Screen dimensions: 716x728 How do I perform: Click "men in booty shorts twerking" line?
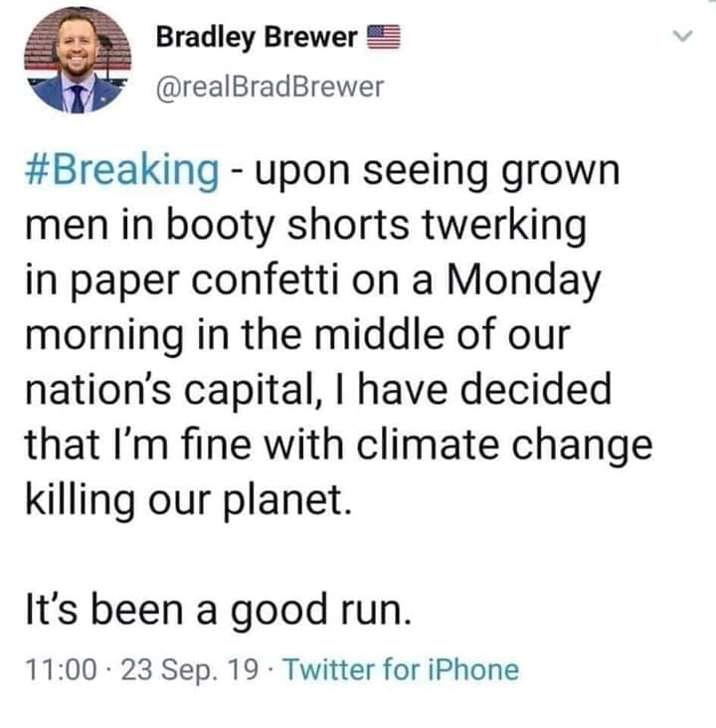tap(305, 225)
